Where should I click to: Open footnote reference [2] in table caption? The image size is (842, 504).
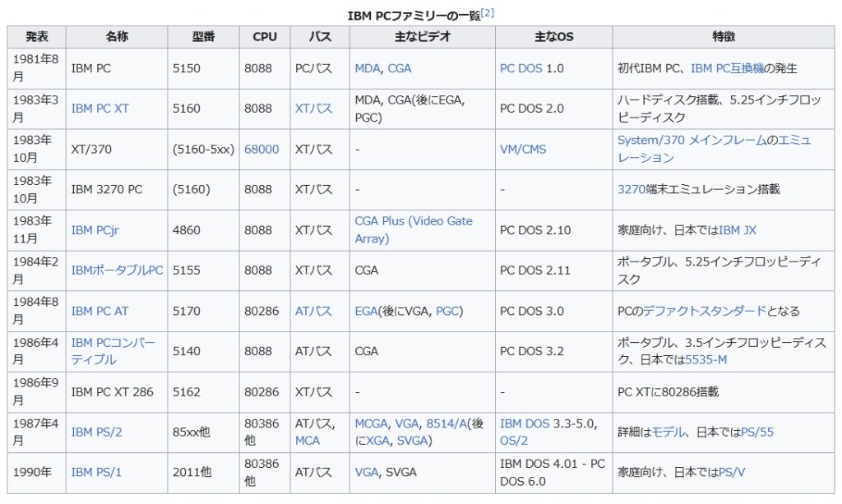[x=488, y=14]
